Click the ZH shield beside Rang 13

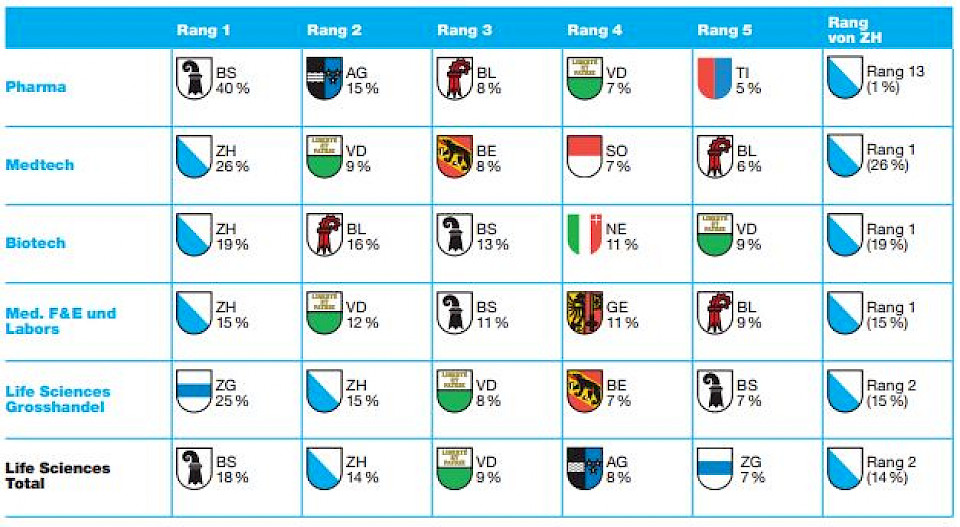tap(845, 78)
